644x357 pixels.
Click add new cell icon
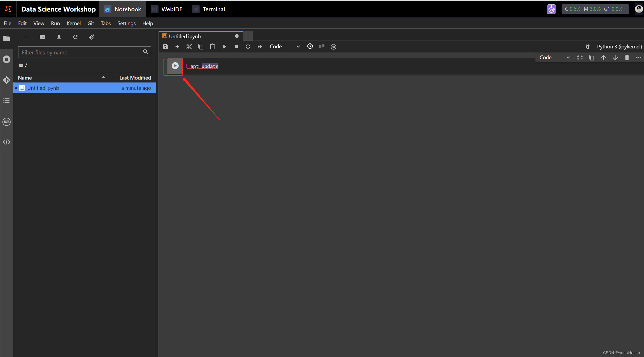tap(178, 46)
